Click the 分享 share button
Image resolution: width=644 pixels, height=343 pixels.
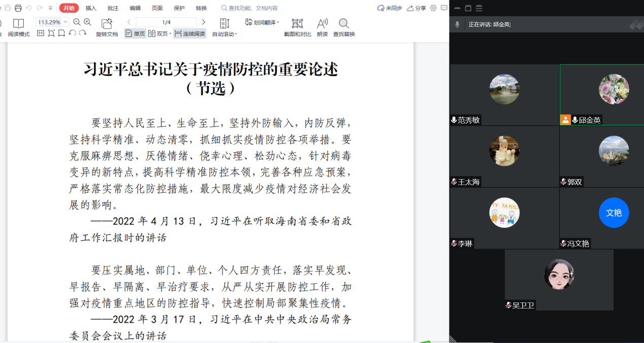[416, 8]
